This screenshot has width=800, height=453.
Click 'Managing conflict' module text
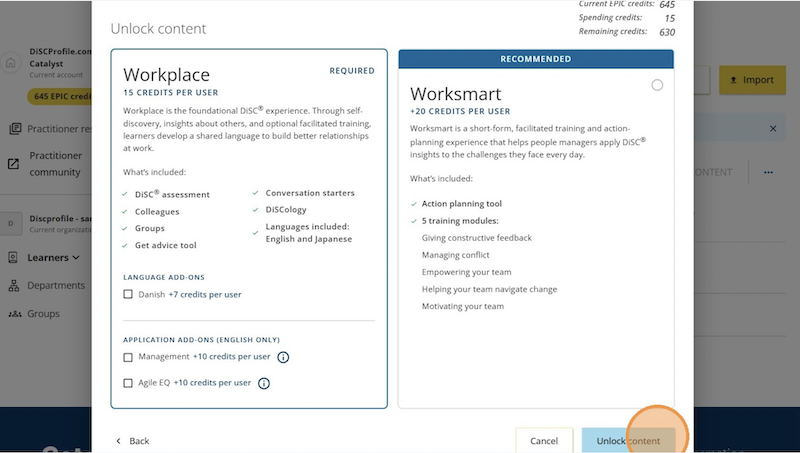455,255
